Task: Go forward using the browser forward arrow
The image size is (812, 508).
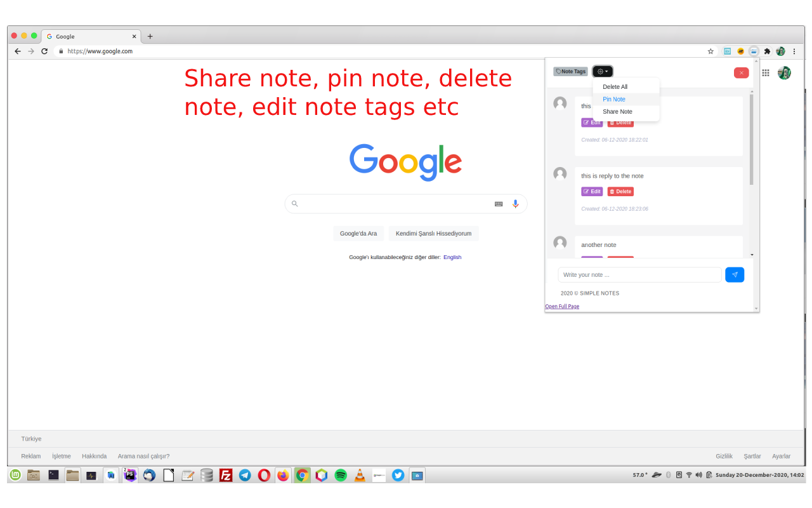Action: point(31,51)
